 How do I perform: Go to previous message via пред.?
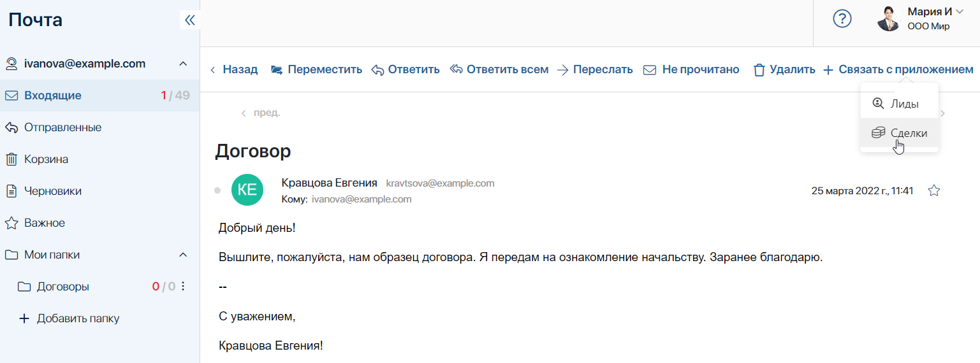[260, 113]
